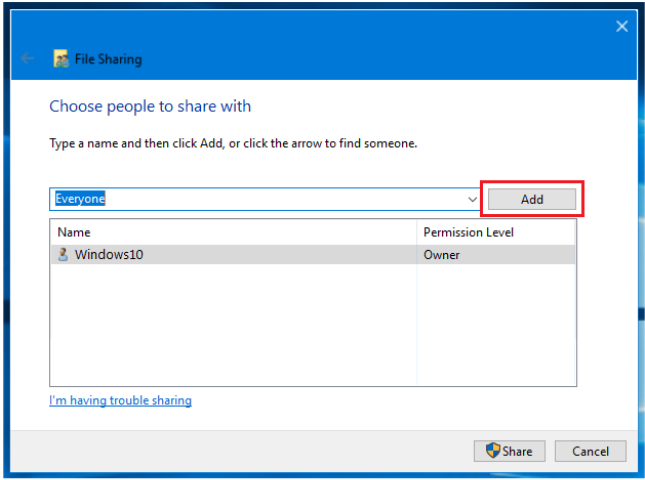Click the shield icon on the Share button
645x480 pixels.
pos(492,450)
